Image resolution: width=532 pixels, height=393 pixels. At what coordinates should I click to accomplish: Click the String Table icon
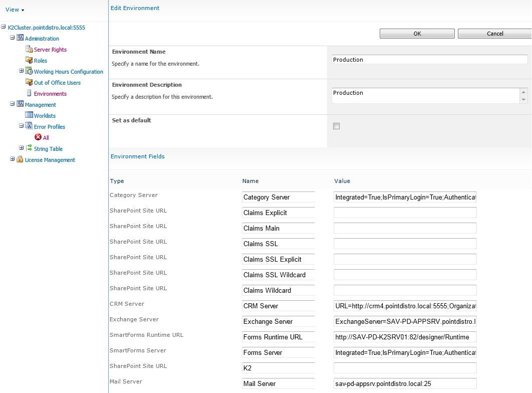tap(29, 149)
